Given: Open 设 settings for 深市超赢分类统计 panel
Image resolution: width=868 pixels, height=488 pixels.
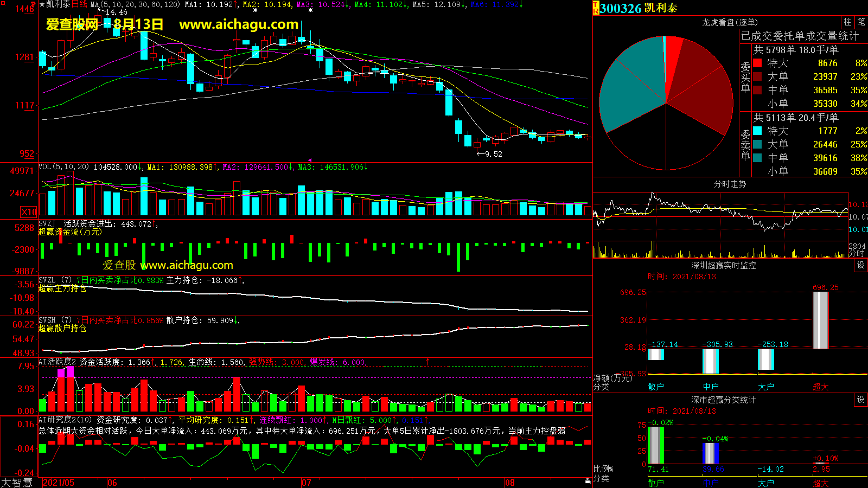Looking at the screenshot, I should 861,400.
